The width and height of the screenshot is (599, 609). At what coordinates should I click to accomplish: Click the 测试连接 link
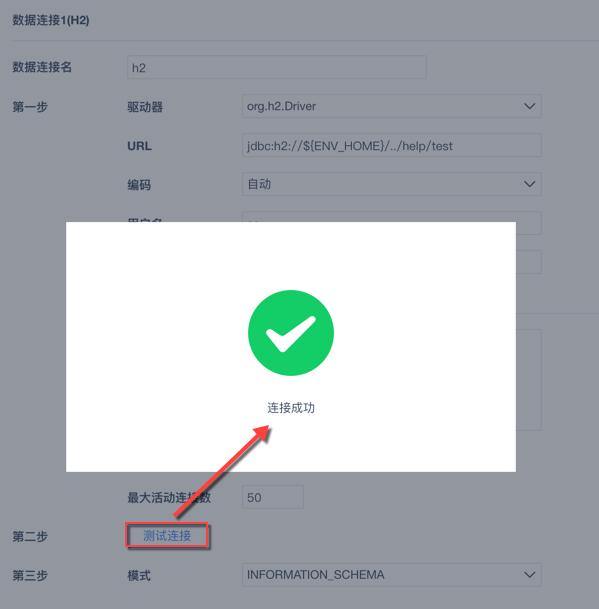[x=167, y=536]
